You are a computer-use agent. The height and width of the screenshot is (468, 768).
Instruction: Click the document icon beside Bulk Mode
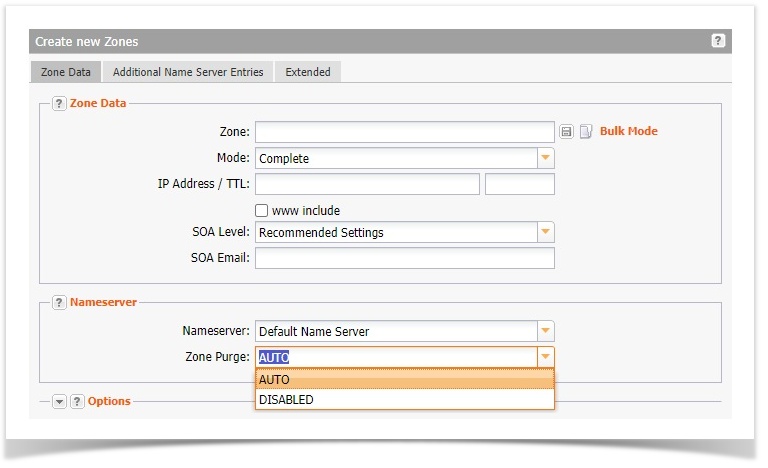click(x=586, y=131)
